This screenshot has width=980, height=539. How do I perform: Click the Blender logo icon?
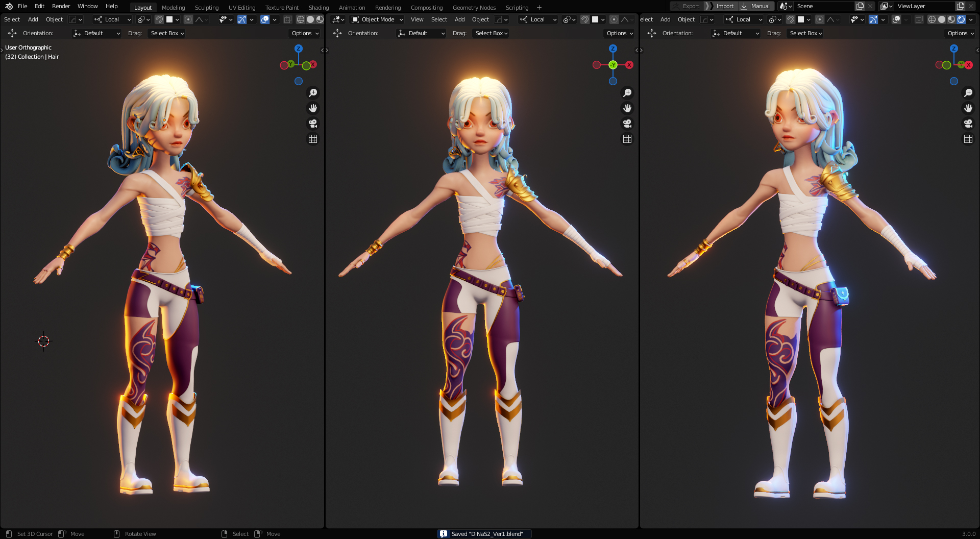point(9,6)
